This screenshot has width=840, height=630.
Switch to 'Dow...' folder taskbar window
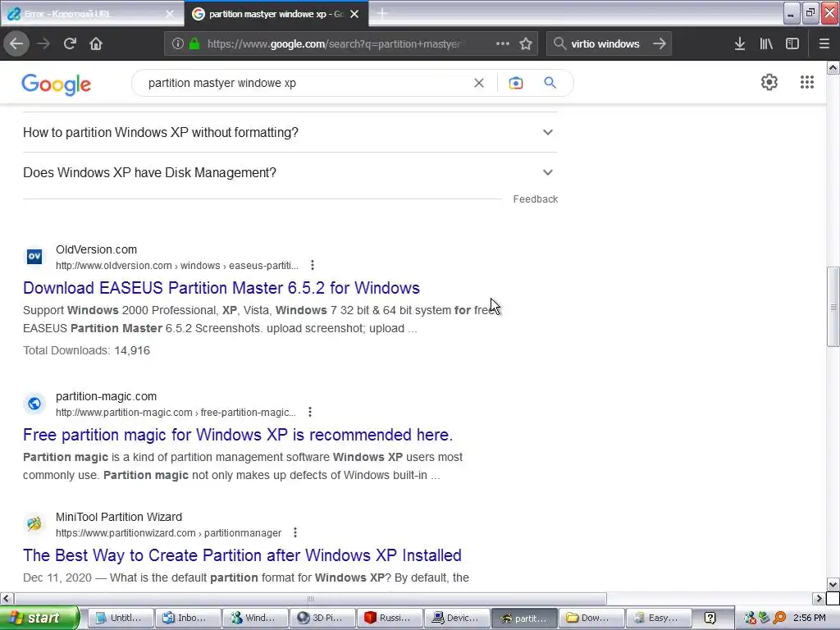(591, 618)
